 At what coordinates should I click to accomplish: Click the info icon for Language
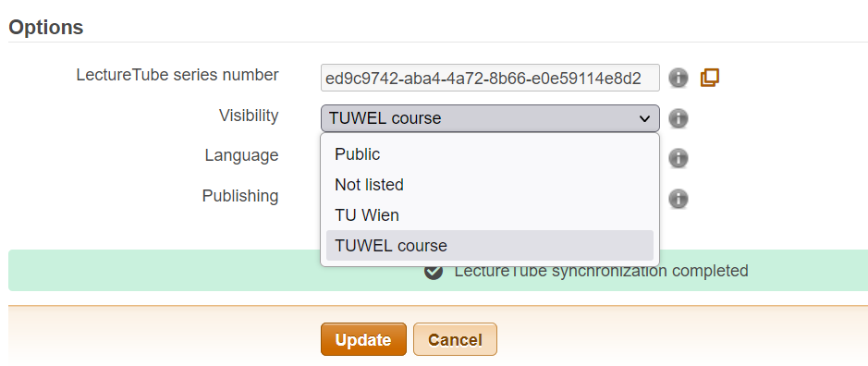click(x=679, y=158)
